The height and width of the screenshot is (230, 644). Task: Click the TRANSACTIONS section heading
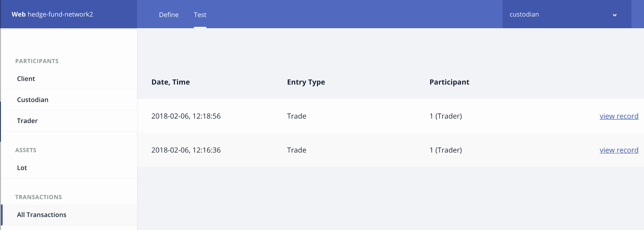coord(39,197)
